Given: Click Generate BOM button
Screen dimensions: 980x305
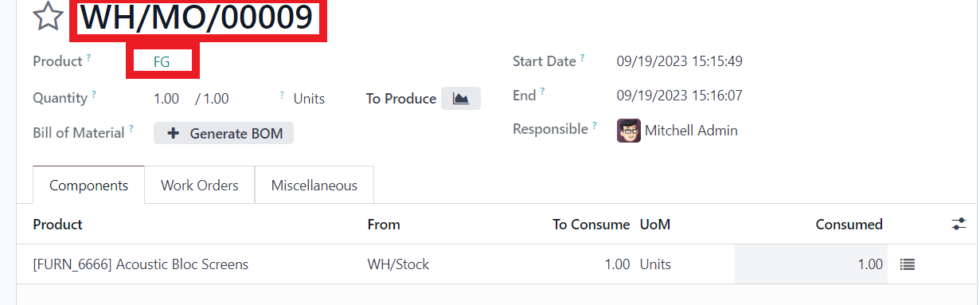Looking at the screenshot, I should [x=224, y=134].
